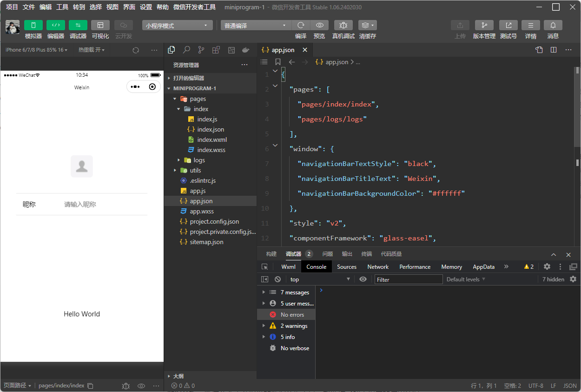
Task: Toggle the debugger panel button
Action: tap(78, 26)
